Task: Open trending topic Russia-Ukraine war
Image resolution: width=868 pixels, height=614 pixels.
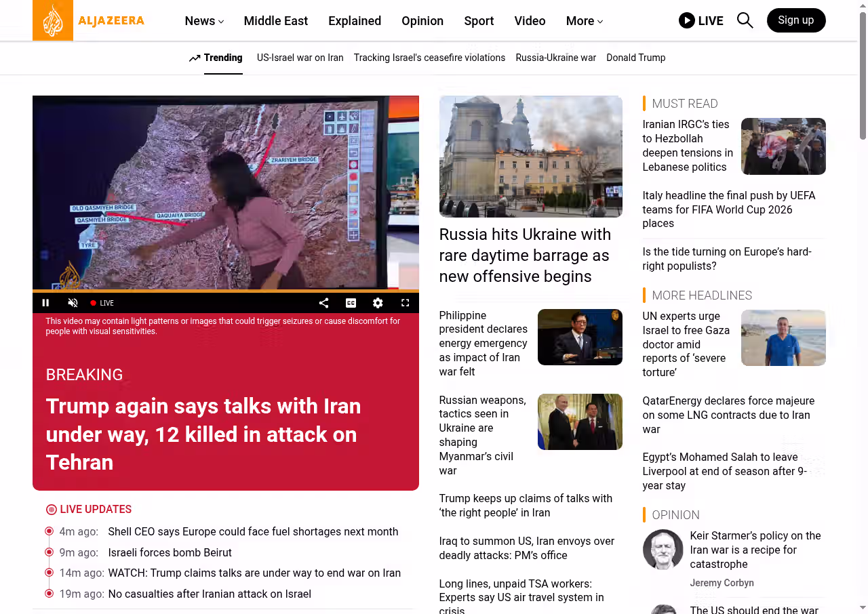Action: point(555,58)
